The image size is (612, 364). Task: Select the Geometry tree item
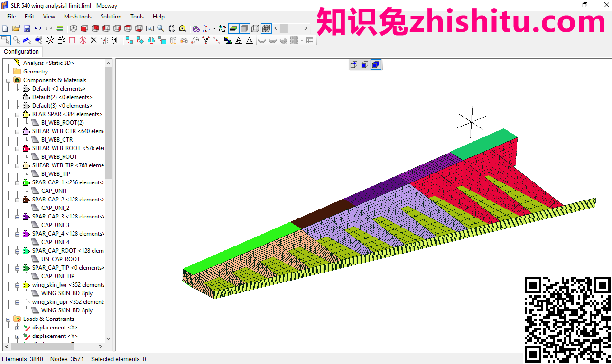pos(36,72)
